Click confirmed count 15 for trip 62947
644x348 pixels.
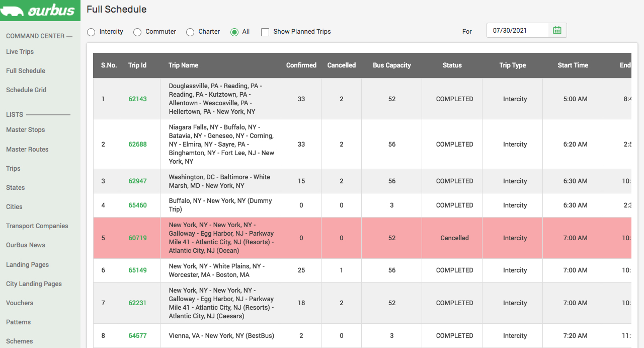301,181
